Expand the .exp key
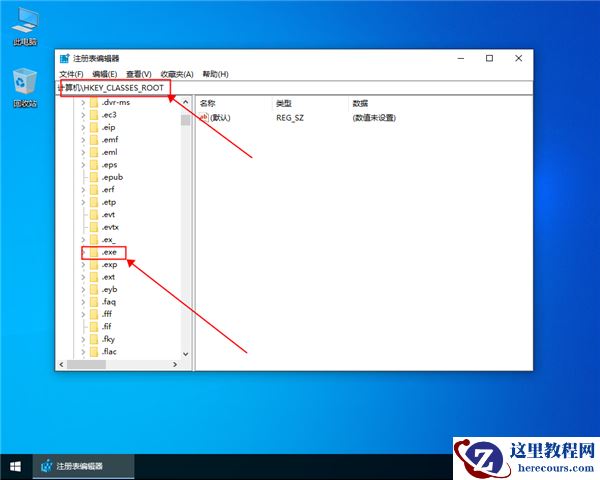 point(83,264)
